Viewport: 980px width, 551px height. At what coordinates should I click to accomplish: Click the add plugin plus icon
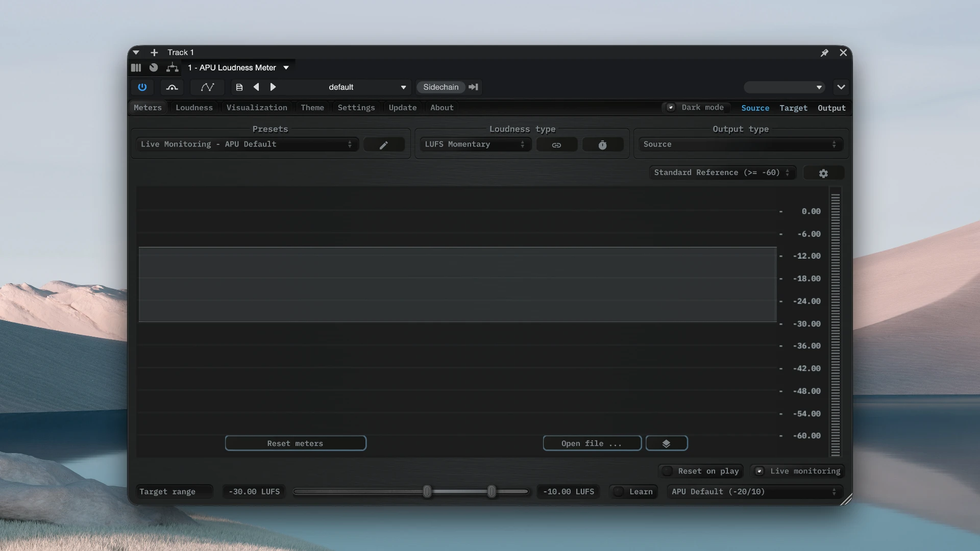coord(154,53)
